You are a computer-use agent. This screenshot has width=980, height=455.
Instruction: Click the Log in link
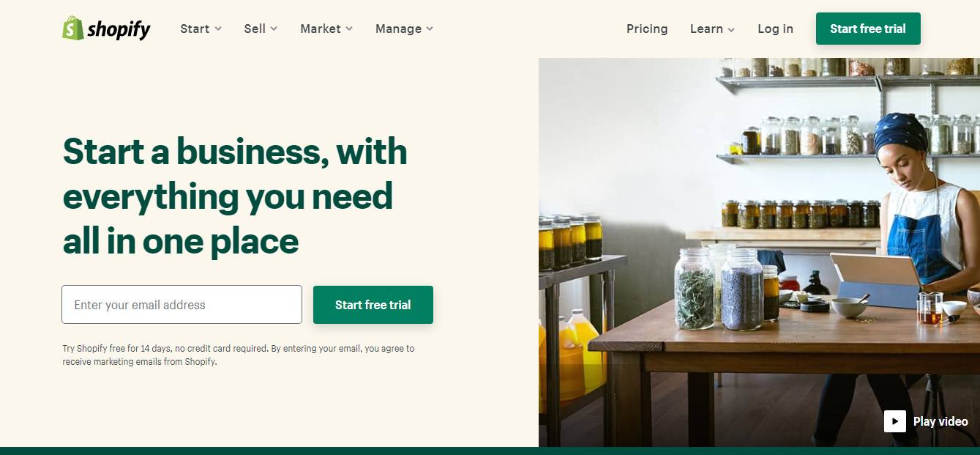(775, 29)
